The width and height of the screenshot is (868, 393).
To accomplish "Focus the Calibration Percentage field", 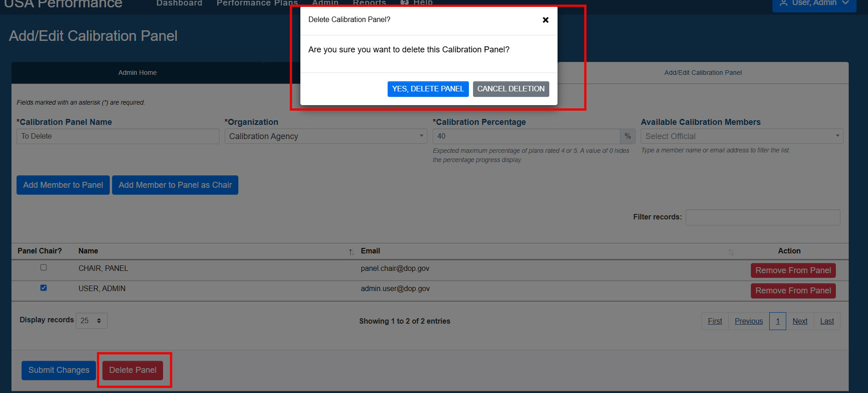I will tap(526, 136).
